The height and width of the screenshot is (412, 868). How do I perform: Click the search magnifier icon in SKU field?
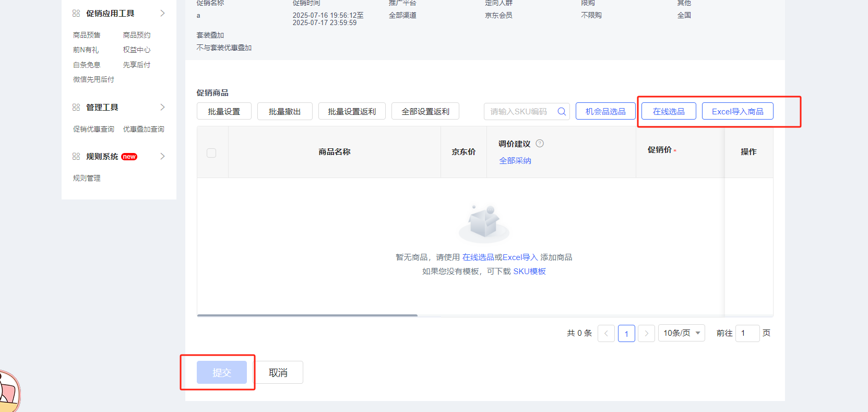click(x=562, y=111)
